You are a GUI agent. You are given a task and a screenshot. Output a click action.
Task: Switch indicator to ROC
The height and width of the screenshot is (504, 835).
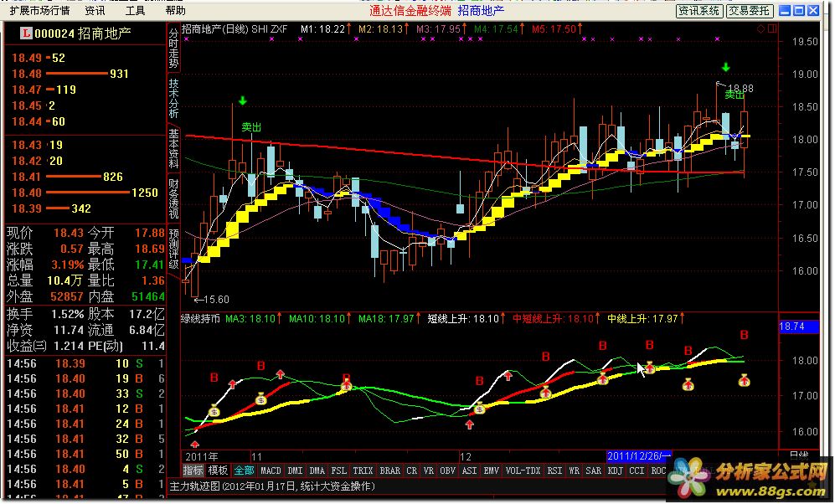click(658, 471)
